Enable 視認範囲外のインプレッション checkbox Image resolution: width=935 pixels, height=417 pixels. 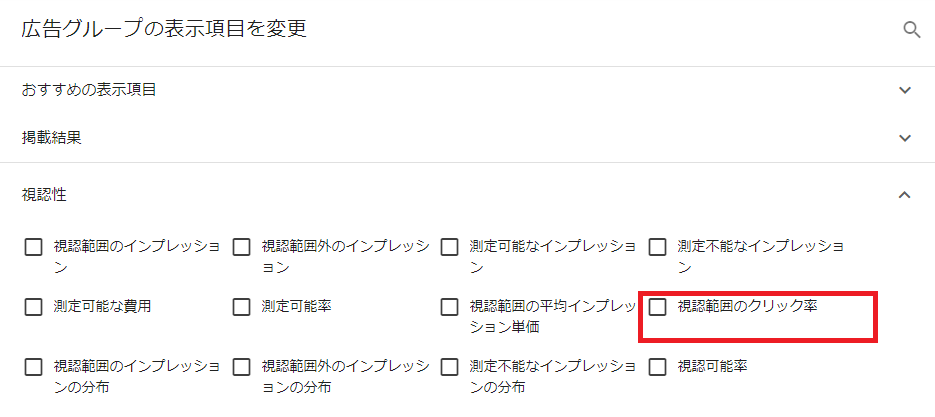tap(241, 247)
